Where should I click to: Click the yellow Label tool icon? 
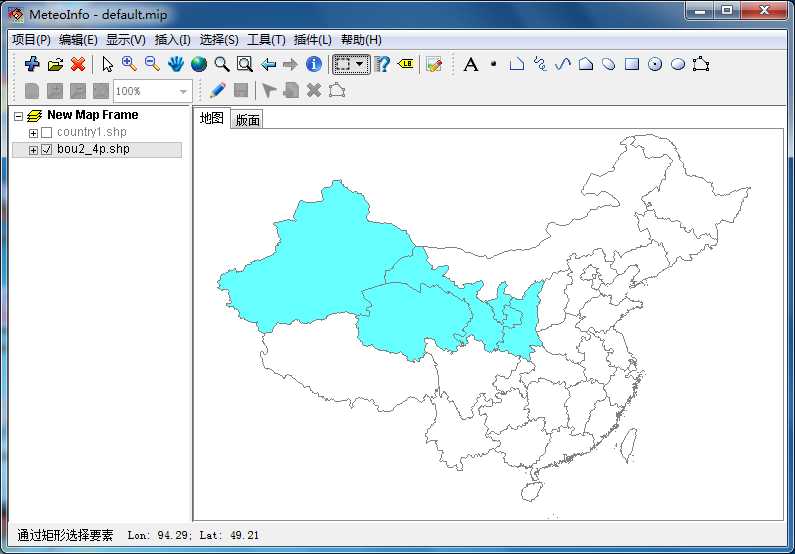[406, 64]
